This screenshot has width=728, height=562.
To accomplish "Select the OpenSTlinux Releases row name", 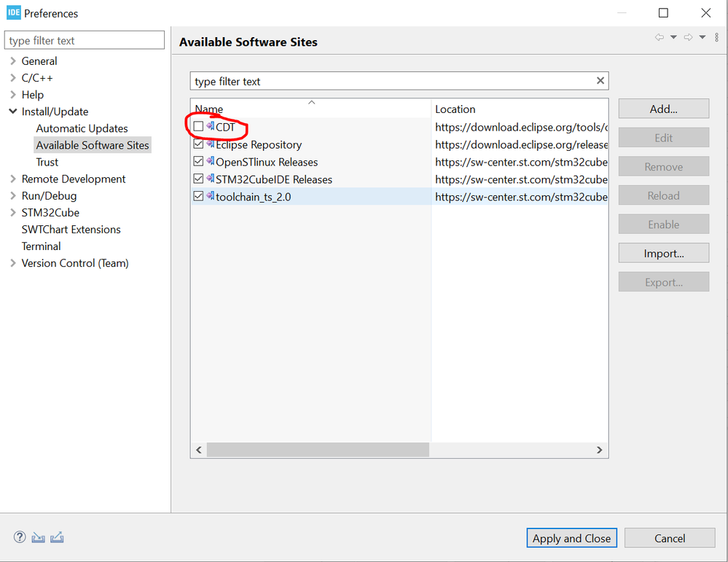I will 267,162.
